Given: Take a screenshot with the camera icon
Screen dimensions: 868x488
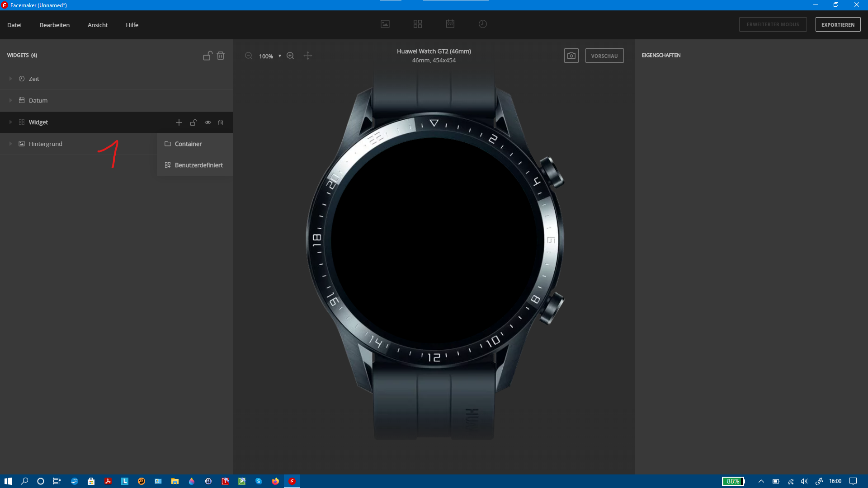Looking at the screenshot, I should [x=571, y=56].
